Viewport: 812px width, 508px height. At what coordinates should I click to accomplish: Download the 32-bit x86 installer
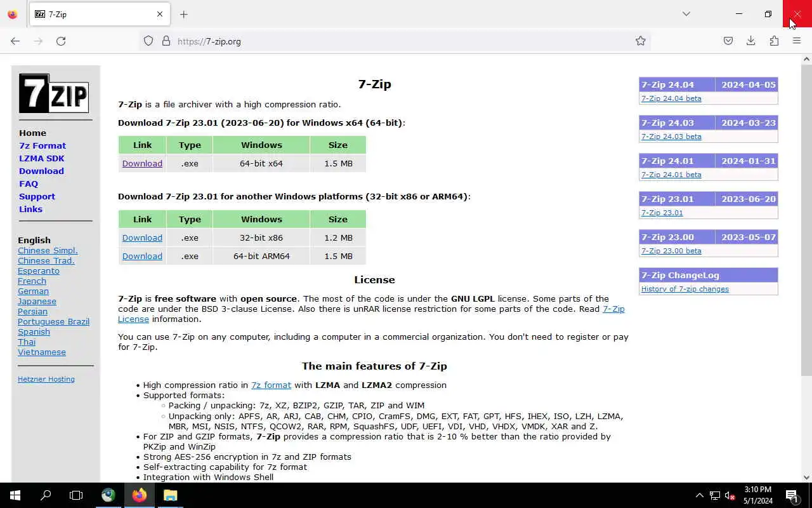(x=142, y=237)
